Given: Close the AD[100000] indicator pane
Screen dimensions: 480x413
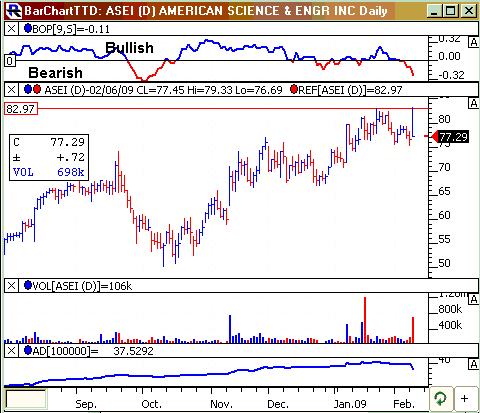Looking at the screenshot, I should [x=11, y=351].
